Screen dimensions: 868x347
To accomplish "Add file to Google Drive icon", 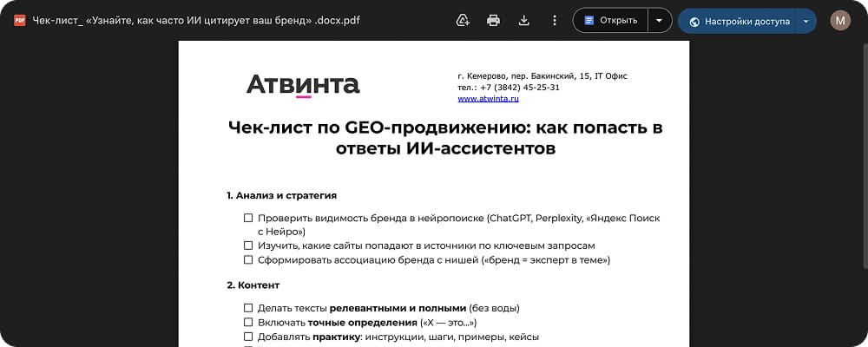I will pyautogui.click(x=463, y=20).
